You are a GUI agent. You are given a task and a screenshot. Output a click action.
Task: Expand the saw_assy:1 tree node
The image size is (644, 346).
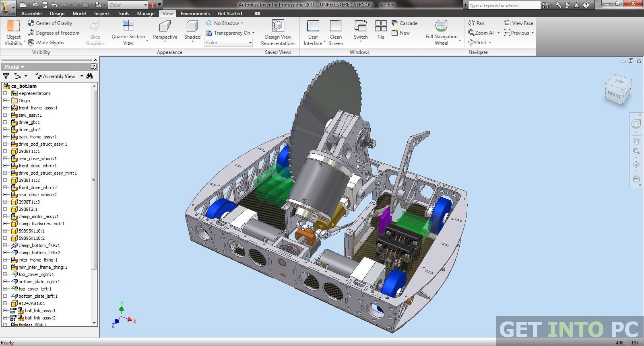click(5, 115)
